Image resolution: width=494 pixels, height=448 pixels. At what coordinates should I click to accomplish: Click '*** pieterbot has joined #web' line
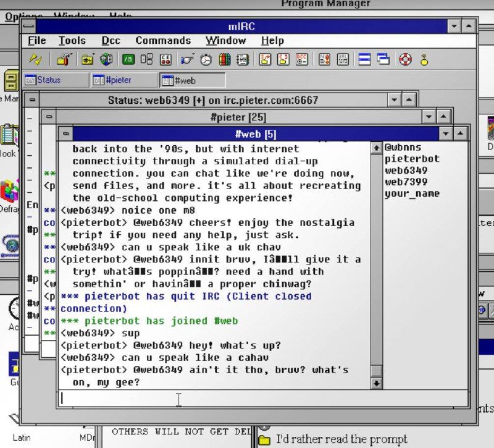point(149,321)
